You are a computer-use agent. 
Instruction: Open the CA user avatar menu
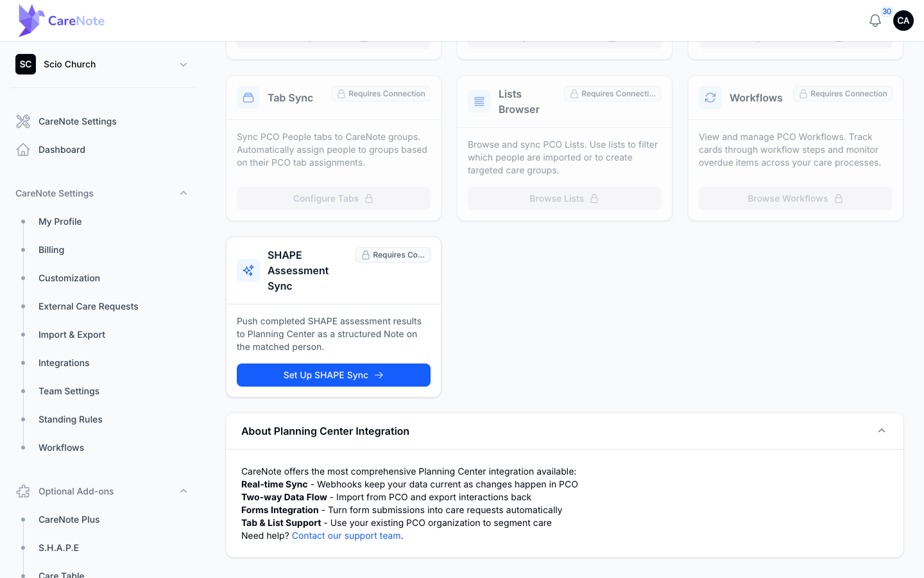pyautogui.click(x=903, y=21)
